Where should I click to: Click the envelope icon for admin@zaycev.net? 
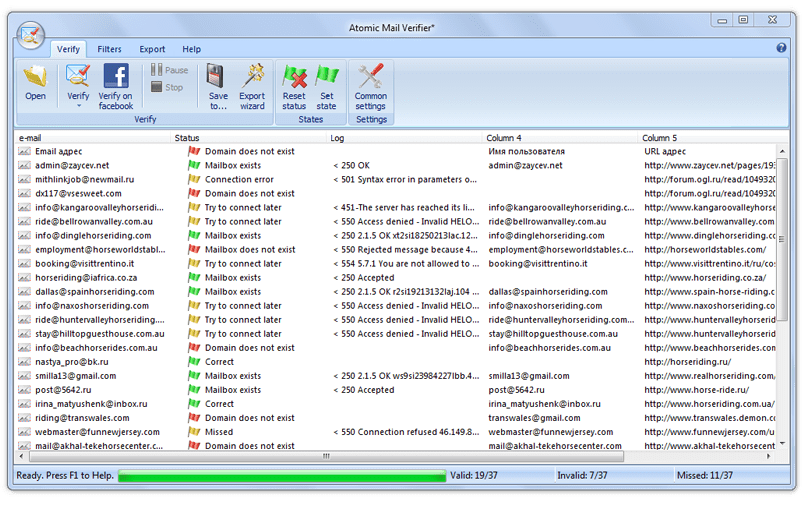(x=24, y=165)
